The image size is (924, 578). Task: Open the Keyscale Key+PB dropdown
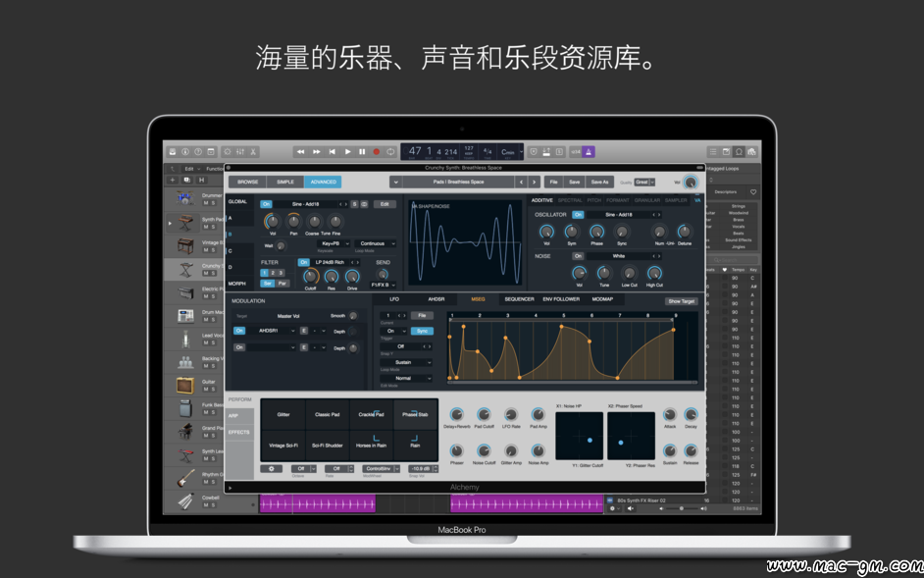point(334,243)
